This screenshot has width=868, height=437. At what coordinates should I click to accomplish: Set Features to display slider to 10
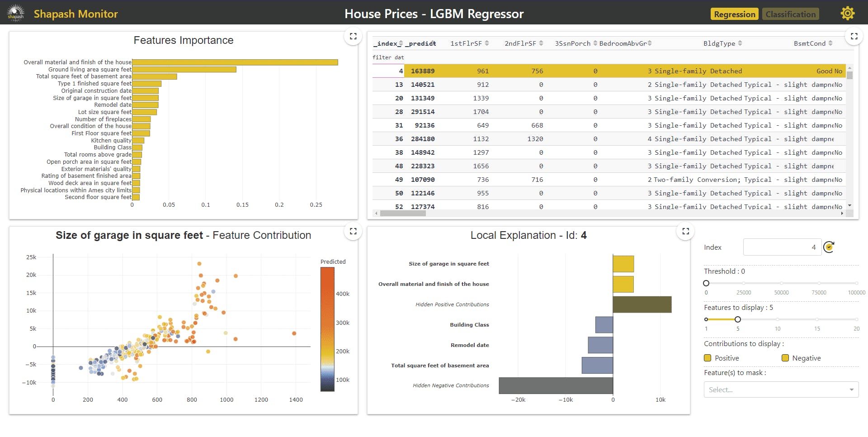coord(778,319)
